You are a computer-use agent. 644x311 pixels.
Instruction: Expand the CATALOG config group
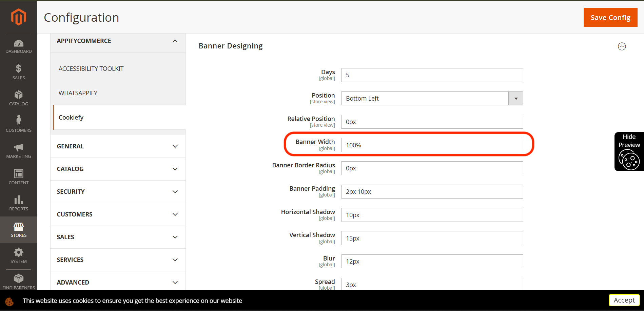pos(118,169)
